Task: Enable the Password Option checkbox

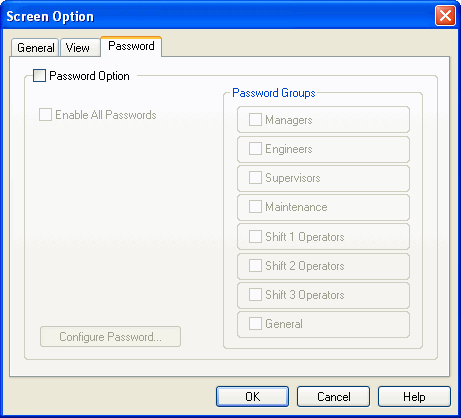Action: pos(39,76)
